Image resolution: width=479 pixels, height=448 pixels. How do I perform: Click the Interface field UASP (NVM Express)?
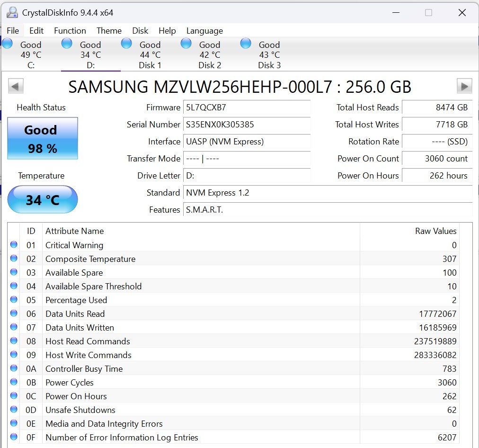point(247,142)
